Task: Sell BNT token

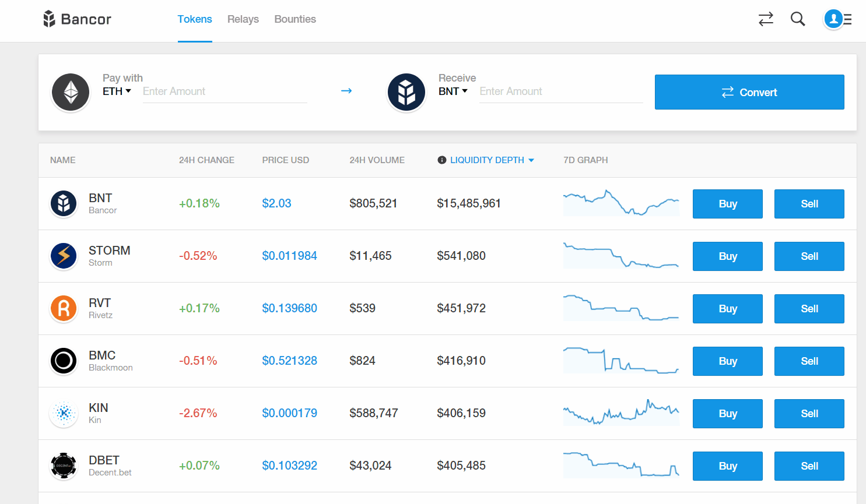Action: (809, 204)
